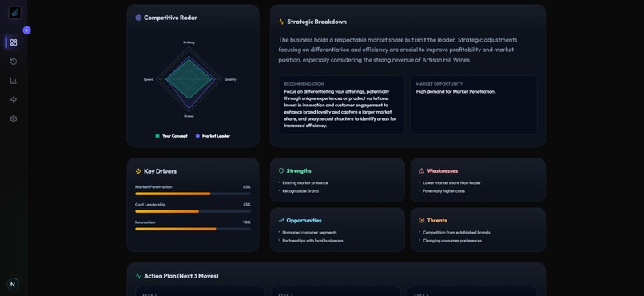This screenshot has width=644, height=296.
Task: Click the Innovation driver label
Action: coord(145,222)
